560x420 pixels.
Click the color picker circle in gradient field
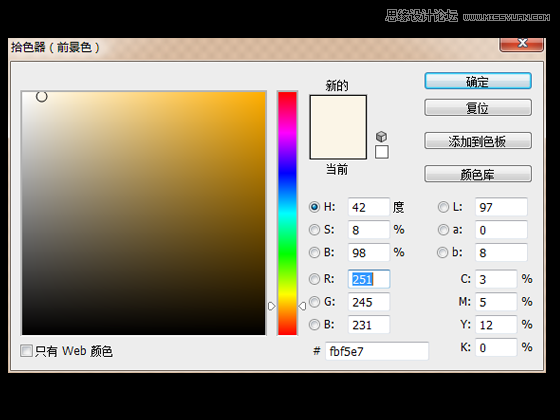pyautogui.click(x=42, y=96)
